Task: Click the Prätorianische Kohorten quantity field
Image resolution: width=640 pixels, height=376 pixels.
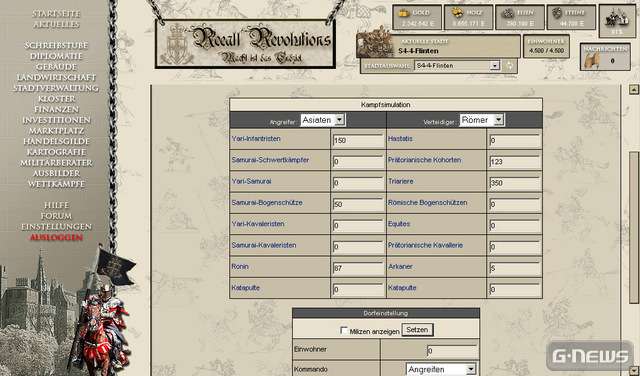Action: click(515, 161)
